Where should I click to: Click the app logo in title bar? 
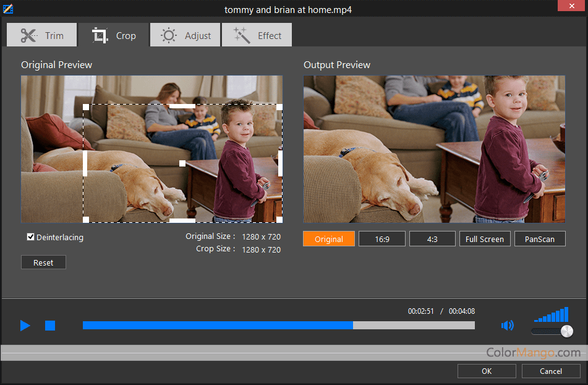coord(8,9)
